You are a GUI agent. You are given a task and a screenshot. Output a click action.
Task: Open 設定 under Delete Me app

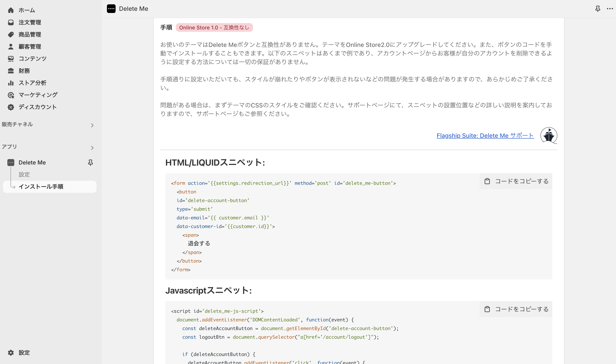(x=24, y=174)
